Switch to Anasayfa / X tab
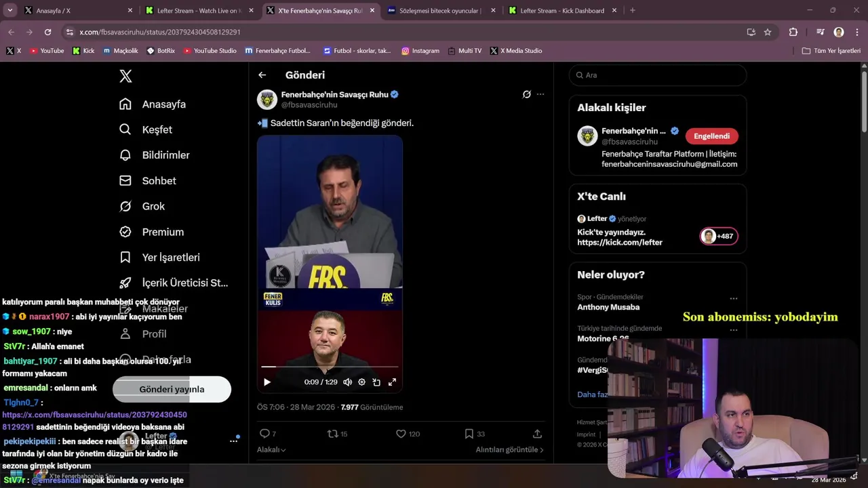This screenshot has height=488, width=868. (79, 10)
